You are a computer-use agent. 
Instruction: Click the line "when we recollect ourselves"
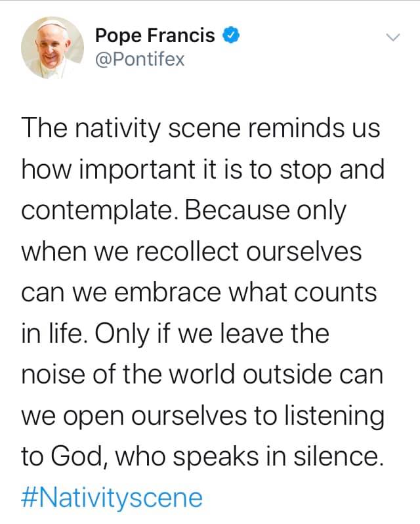[192, 253]
